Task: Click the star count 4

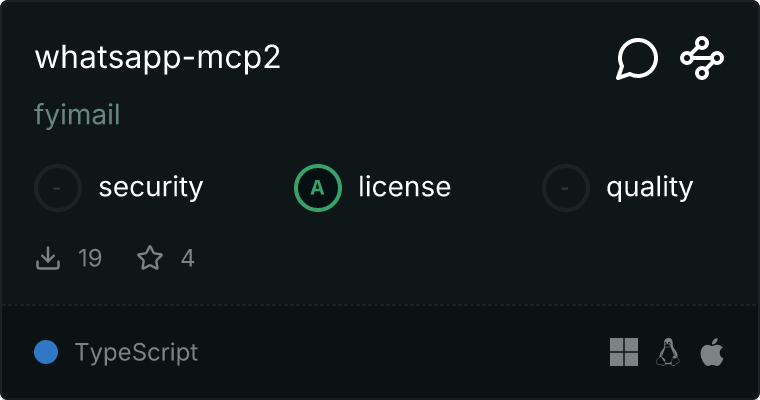Action: click(x=188, y=258)
